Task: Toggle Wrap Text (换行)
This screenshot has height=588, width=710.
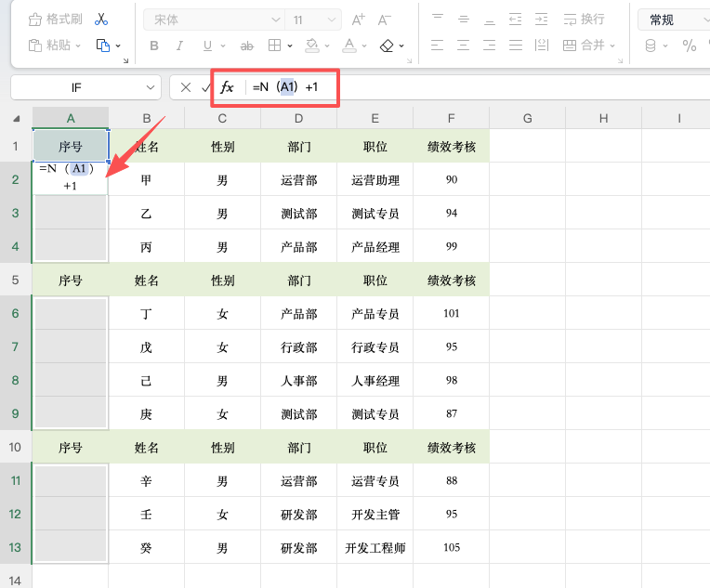Action: pyautogui.click(x=585, y=19)
